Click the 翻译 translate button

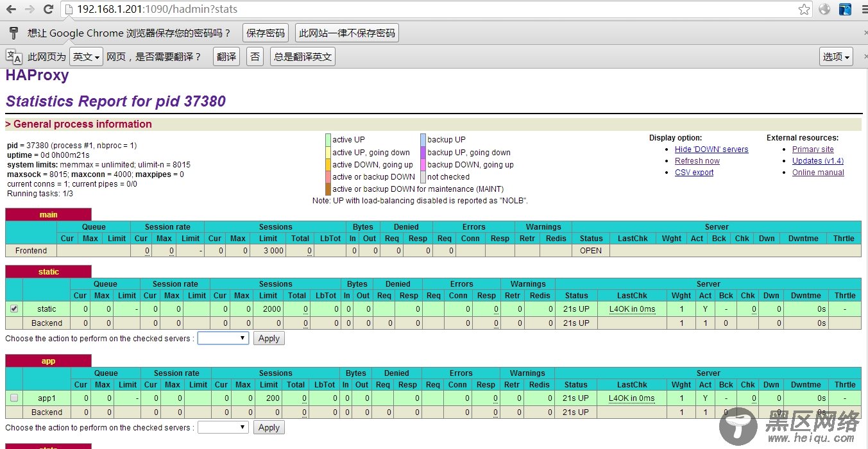point(226,56)
